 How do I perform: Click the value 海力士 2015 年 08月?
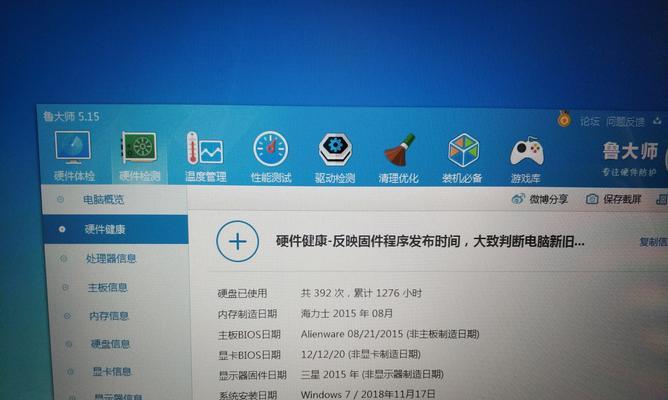[x=347, y=314]
